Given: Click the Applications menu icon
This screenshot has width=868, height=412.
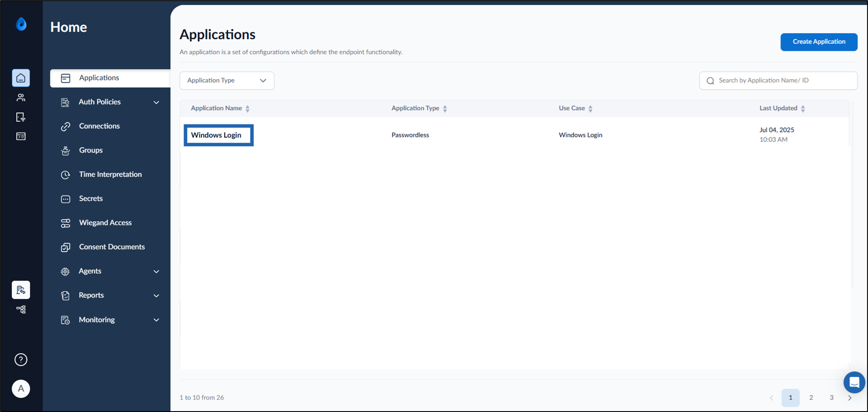Looking at the screenshot, I should pos(65,78).
